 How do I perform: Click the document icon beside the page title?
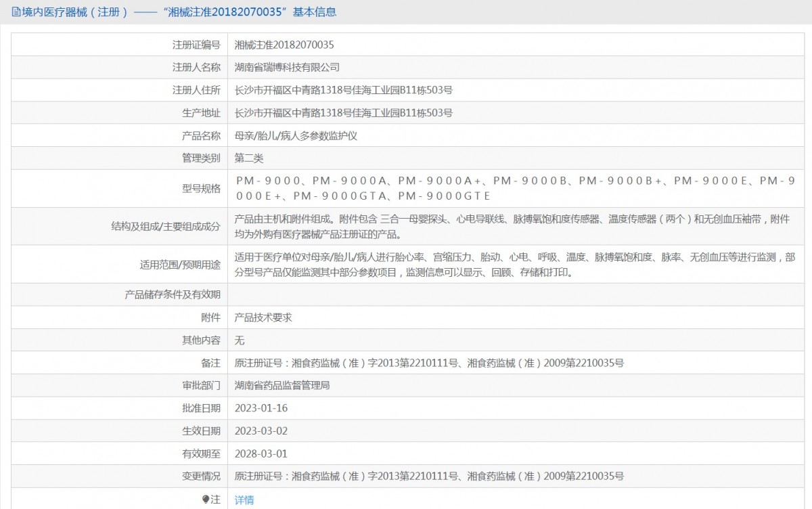16,12
